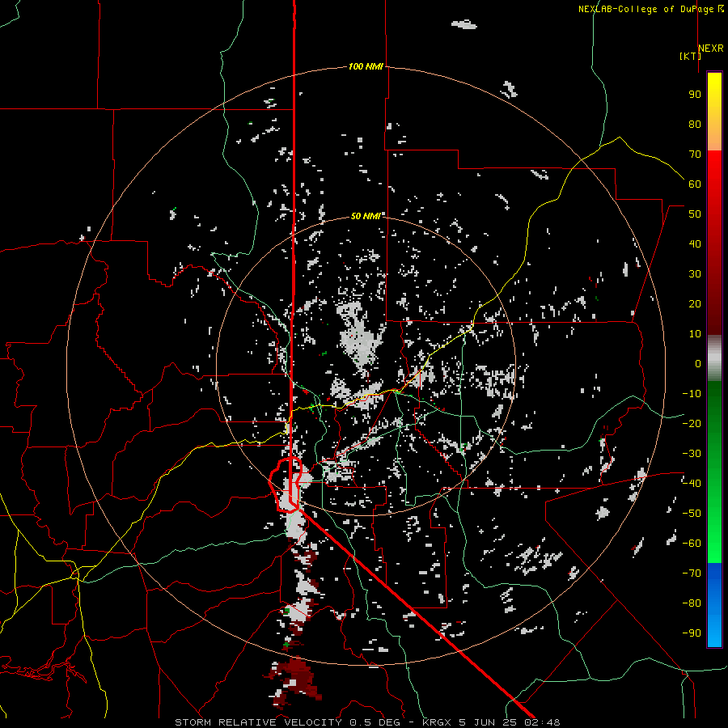Click the -30 knot scale label
This screenshot has height=728, width=728.
[x=692, y=453]
